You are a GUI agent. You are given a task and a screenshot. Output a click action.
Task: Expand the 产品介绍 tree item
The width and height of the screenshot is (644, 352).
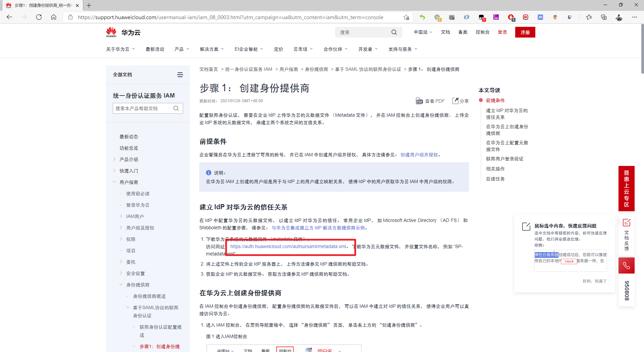[114, 159]
